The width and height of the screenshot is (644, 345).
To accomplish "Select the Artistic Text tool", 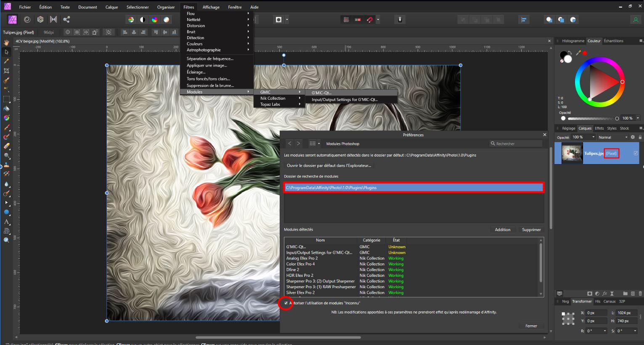I will pyautogui.click(x=6, y=222).
